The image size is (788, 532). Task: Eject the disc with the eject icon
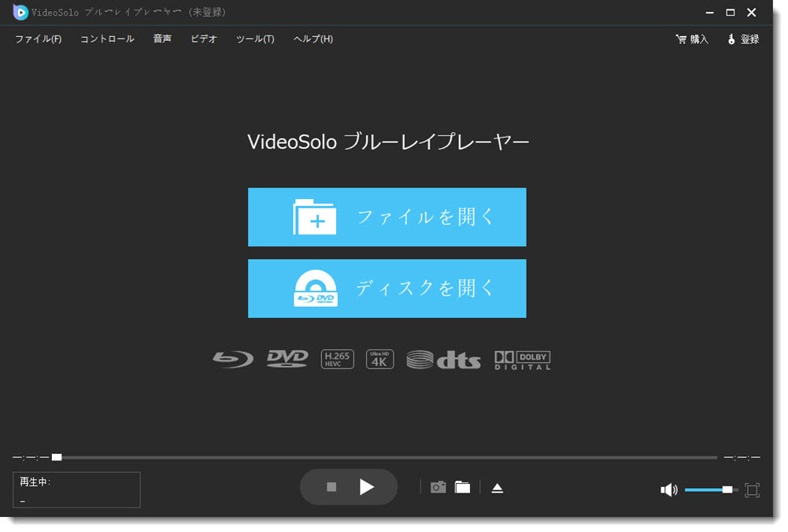pyautogui.click(x=497, y=488)
